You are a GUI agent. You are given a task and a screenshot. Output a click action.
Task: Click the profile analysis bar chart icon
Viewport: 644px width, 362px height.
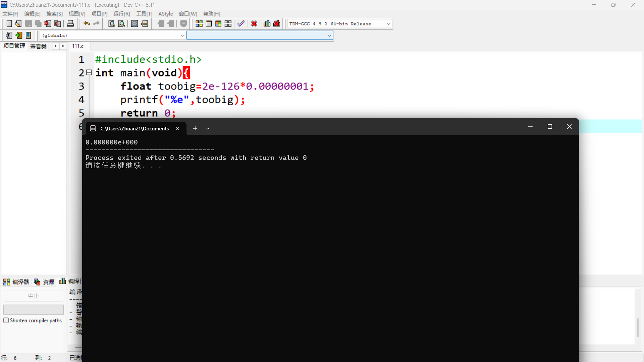pos(267,23)
